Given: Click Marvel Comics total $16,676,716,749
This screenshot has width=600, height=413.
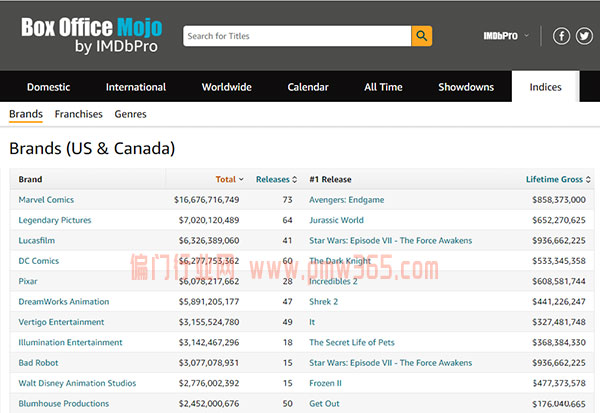Looking at the screenshot, I should [207, 200].
